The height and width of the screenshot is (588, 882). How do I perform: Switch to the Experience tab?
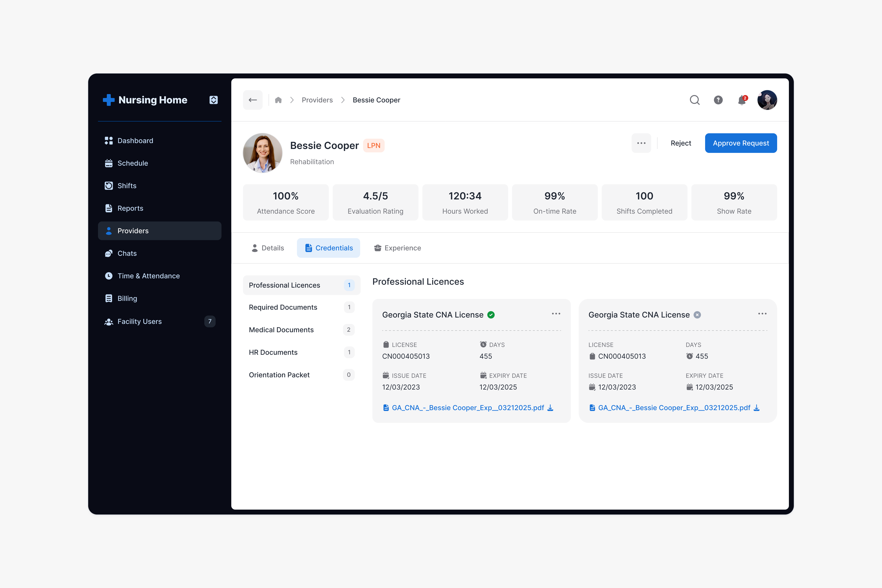coord(397,248)
